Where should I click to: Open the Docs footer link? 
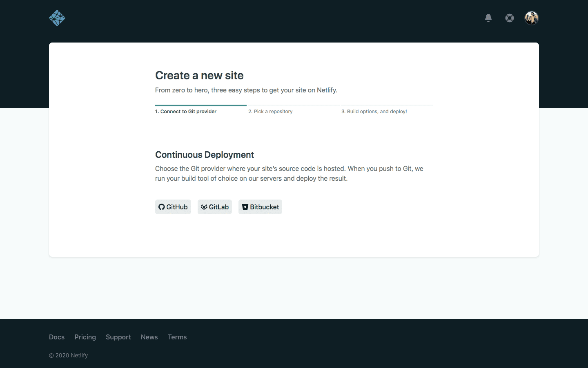(x=57, y=337)
